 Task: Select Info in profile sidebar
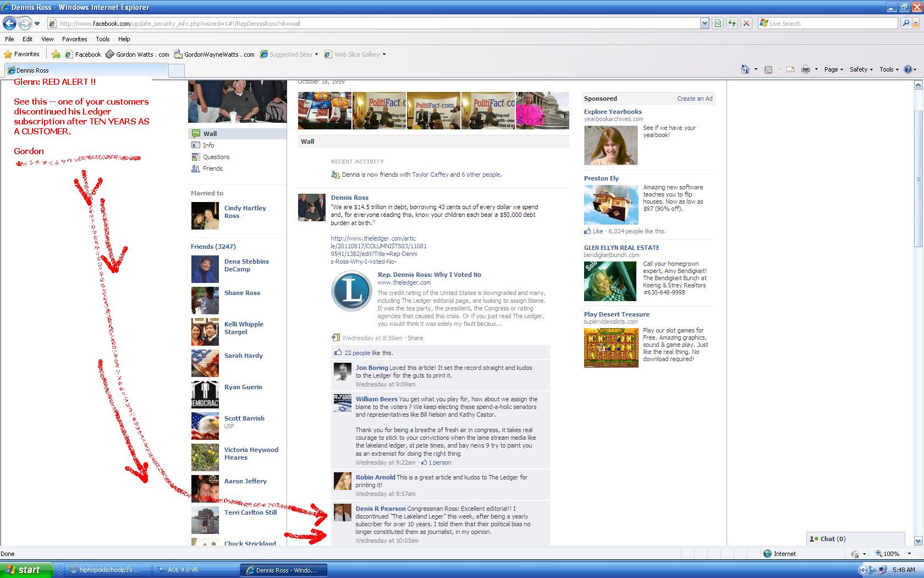coord(208,145)
